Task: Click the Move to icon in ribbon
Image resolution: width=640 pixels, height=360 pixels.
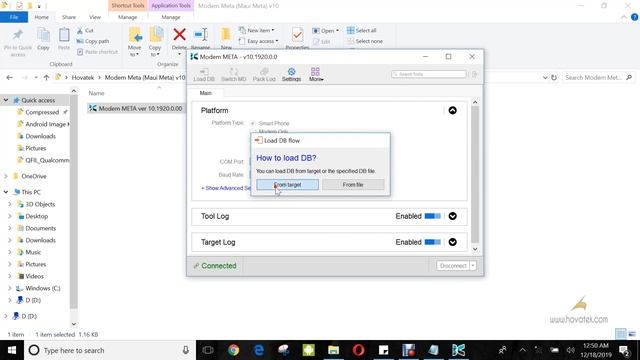Action: [135, 35]
